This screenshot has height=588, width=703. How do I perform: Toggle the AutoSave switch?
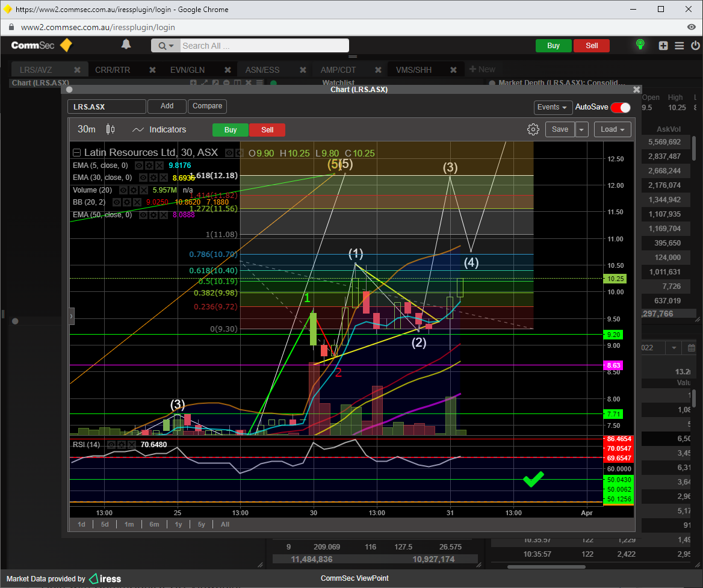click(x=620, y=107)
